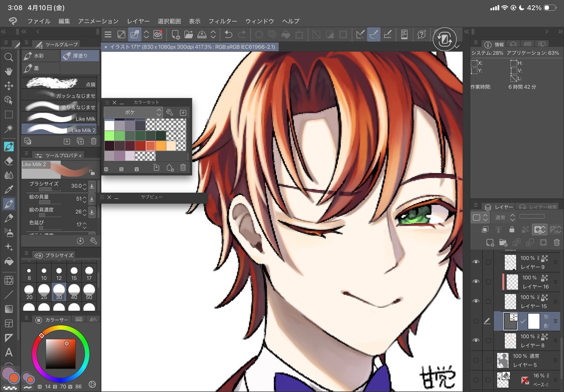Toggle reference layer lighthouse icon
This screenshot has height=392, width=564.
pos(499,229)
